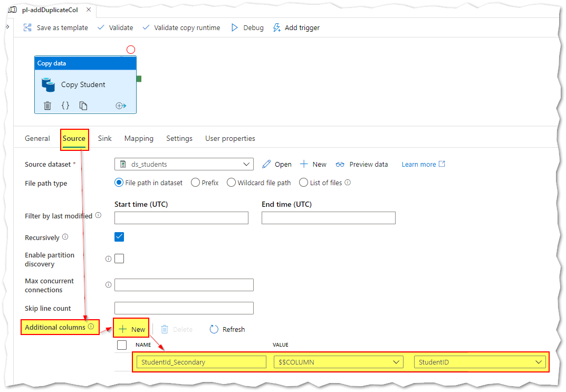The width and height of the screenshot is (566, 392).
Task: Click the Debug play icon
Action: 235,27
